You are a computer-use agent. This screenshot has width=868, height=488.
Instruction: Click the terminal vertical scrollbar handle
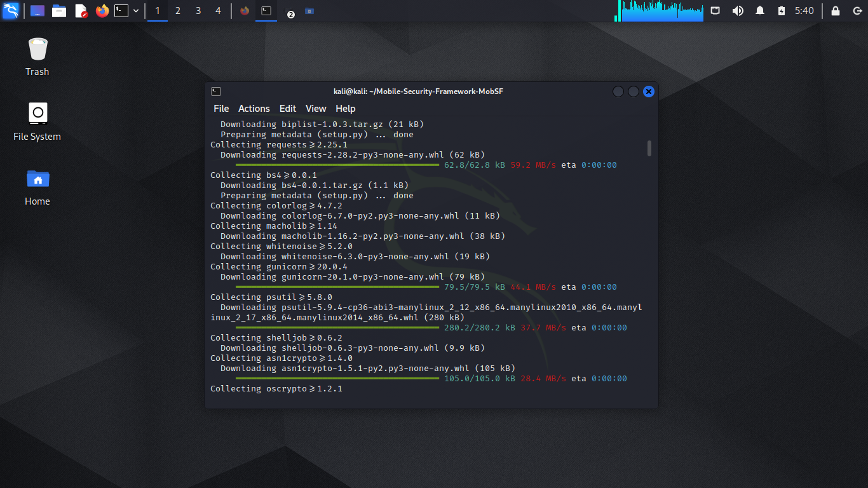click(x=649, y=148)
